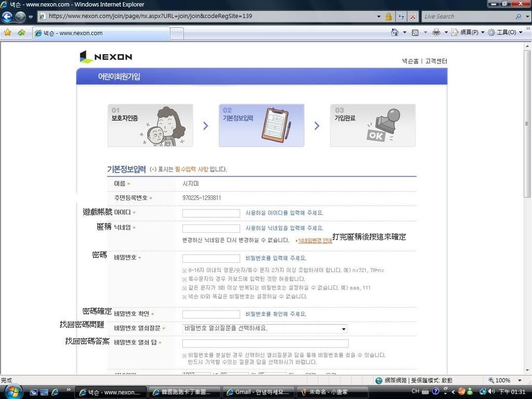This screenshot has width=532, height=399.
Task: Click the Live Search magnifier icon
Action: [x=519, y=17]
